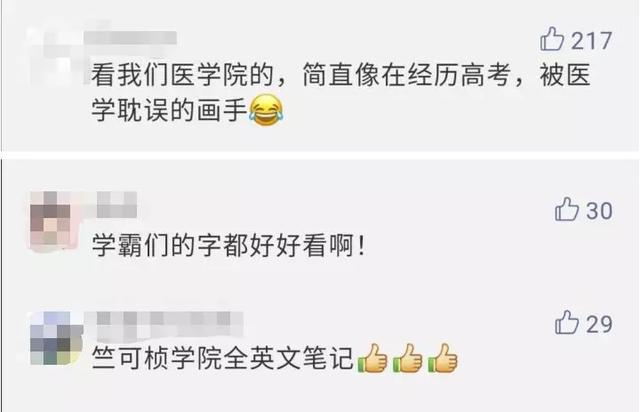Click the last thumbs-up emoji
Image resolution: width=640 pixels, height=412 pixels.
point(443,358)
